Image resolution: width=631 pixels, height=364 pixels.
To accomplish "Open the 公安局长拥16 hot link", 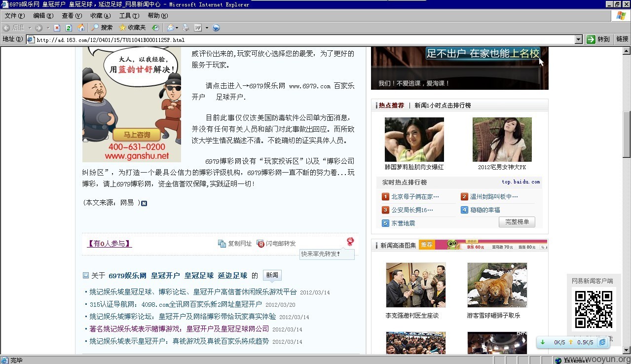I will pyautogui.click(x=412, y=210).
